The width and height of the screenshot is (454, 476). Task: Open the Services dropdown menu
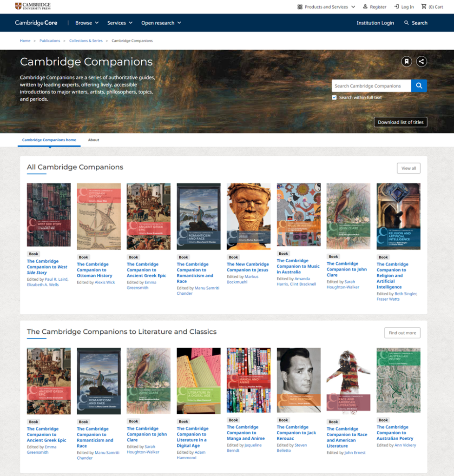(x=120, y=23)
